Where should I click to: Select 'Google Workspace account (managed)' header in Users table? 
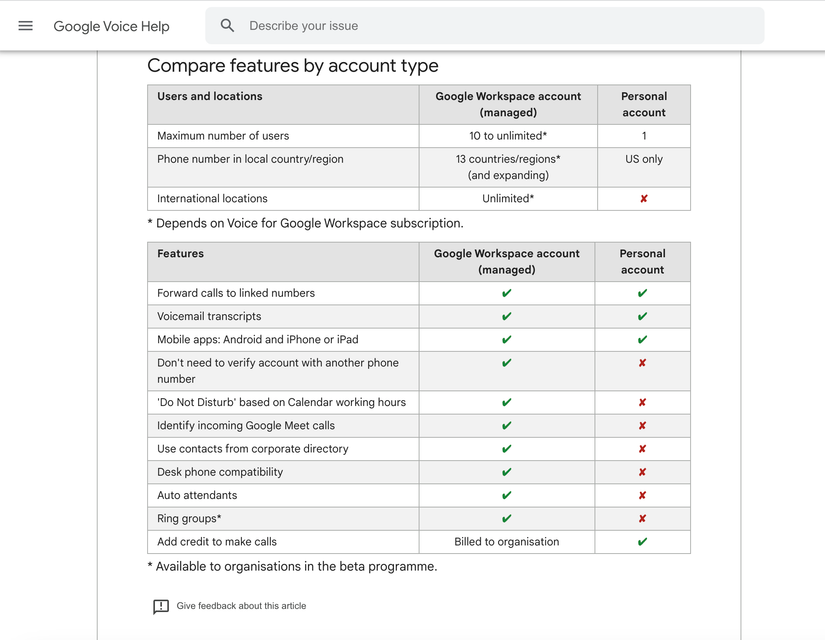click(x=508, y=104)
